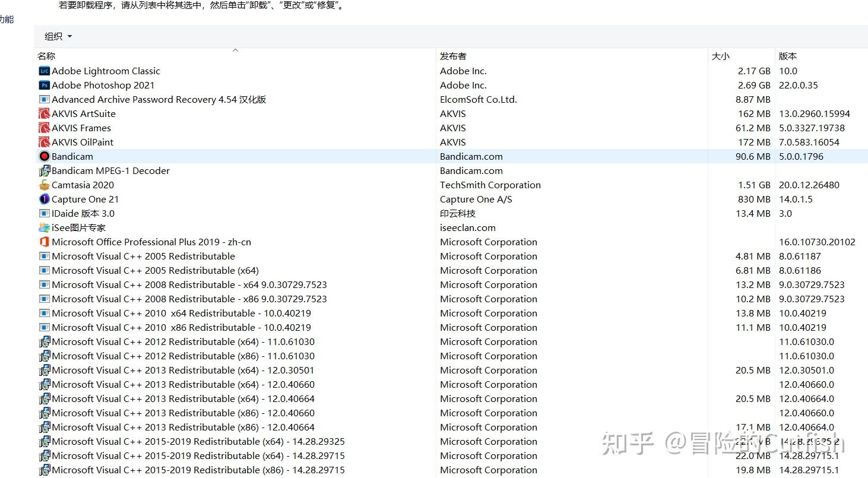This screenshot has width=868, height=478.
Task: Click the Bandicam MPEG-1 Decoder icon
Action: coord(44,170)
